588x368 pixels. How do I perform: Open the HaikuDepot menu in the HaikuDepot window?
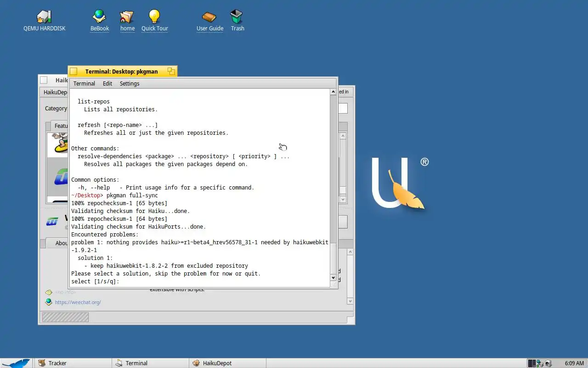tap(54, 92)
